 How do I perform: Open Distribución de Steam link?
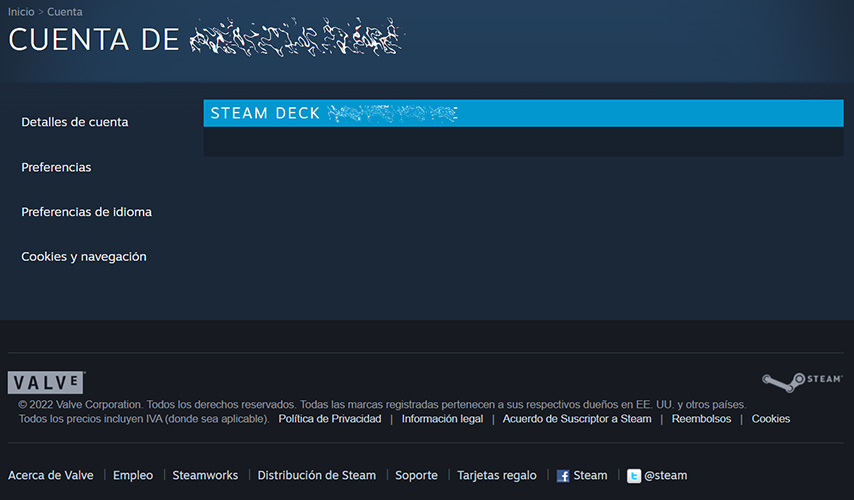click(316, 475)
